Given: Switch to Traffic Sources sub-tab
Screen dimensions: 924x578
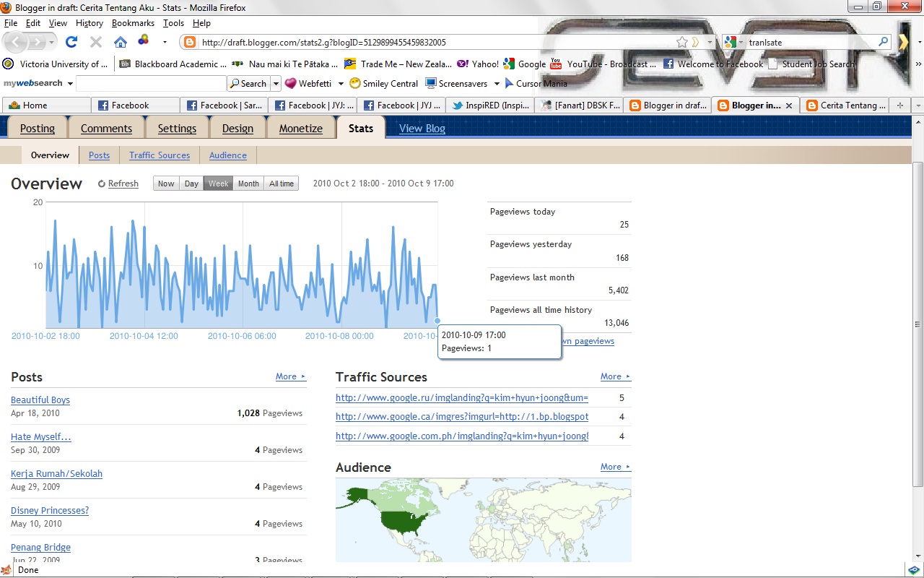Looking at the screenshot, I should point(160,155).
